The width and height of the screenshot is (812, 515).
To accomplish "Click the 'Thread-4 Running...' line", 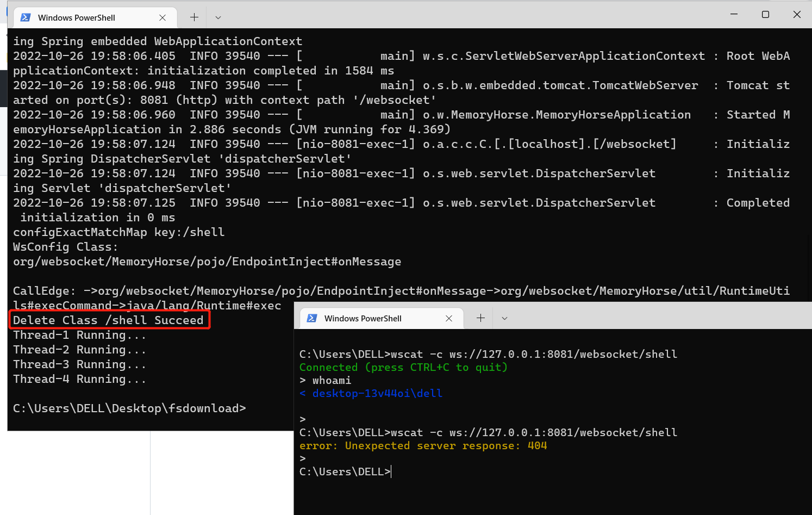I will pyautogui.click(x=80, y=379).
